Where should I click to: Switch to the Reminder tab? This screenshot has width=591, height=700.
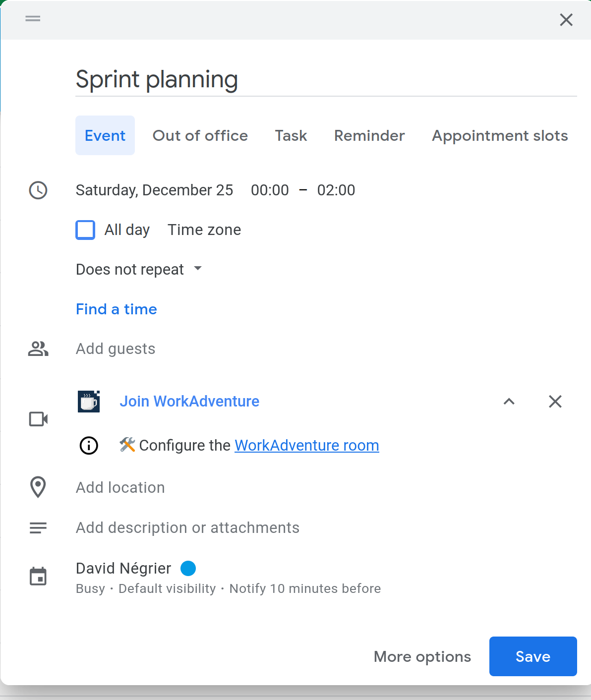369,135
